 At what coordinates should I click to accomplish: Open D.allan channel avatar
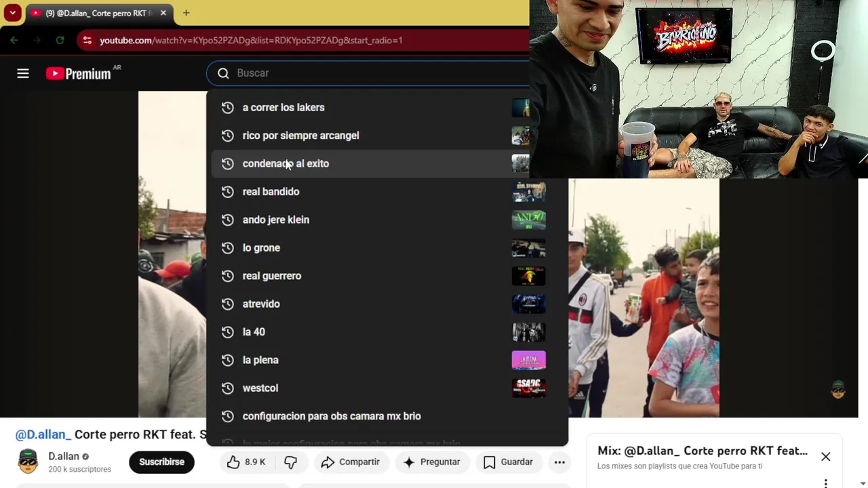click(x=28, y=462)
